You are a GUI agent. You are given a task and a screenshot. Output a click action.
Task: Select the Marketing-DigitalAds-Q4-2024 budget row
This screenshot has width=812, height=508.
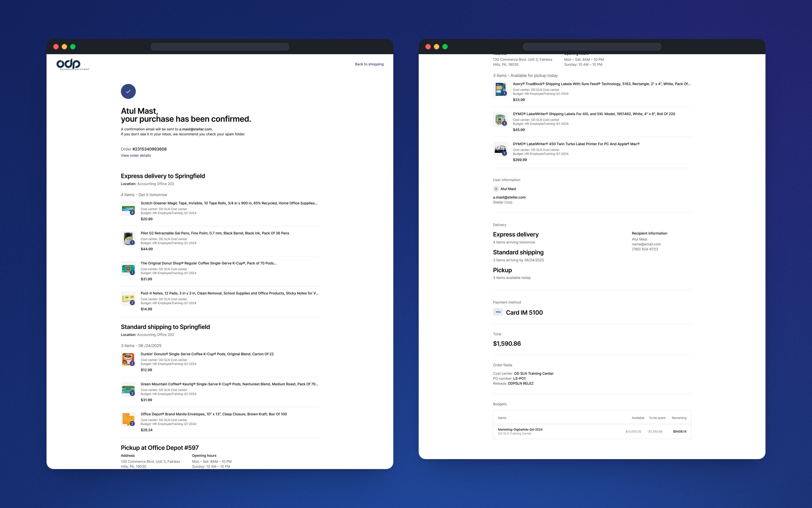(592, 431)
